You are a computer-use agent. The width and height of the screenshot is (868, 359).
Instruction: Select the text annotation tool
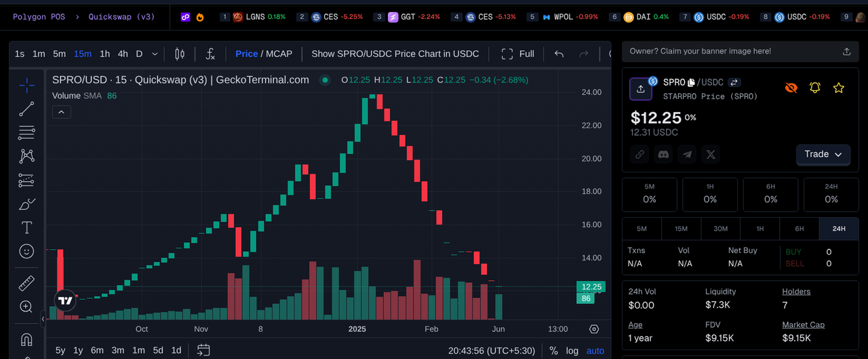click(x=26, y=227)
